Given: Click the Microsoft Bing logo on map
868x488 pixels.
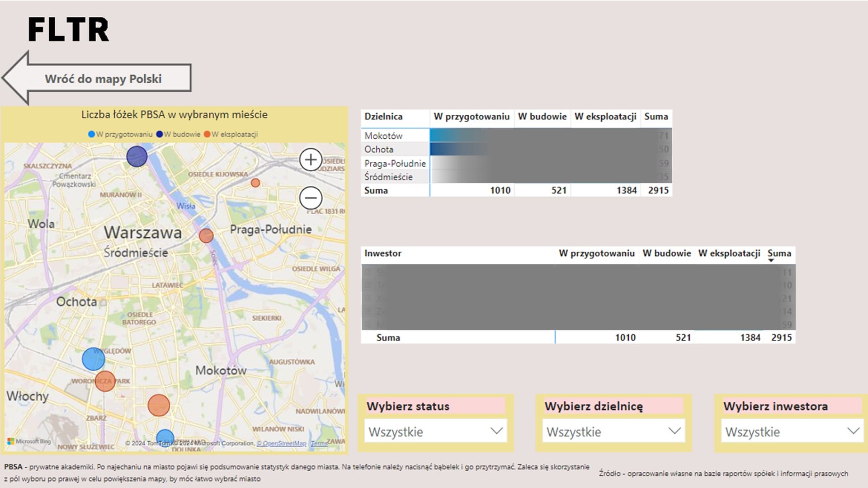Looking at the screenshot, I should pyautogui.click(x=29, y=441).
